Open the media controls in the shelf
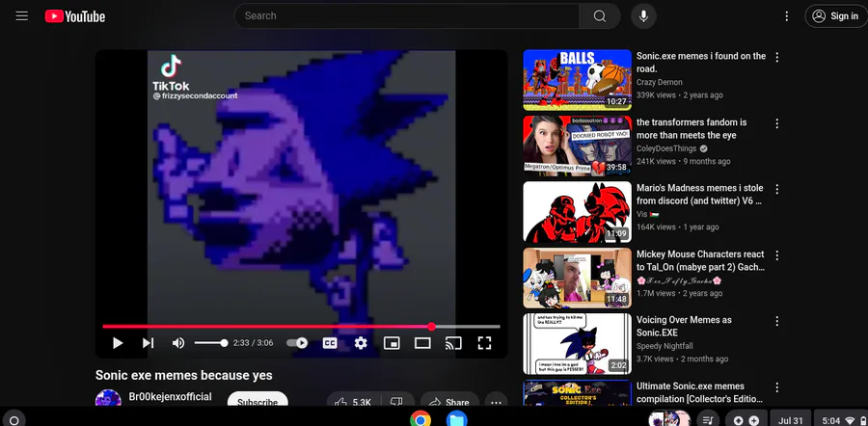 pyautogui.click(x=708, y=419)
